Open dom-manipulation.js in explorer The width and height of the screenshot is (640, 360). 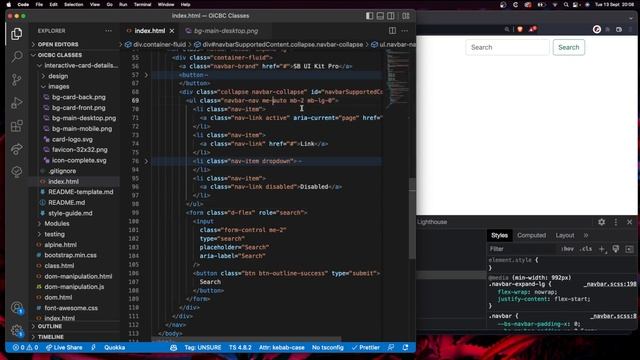[x=74, y=287]
